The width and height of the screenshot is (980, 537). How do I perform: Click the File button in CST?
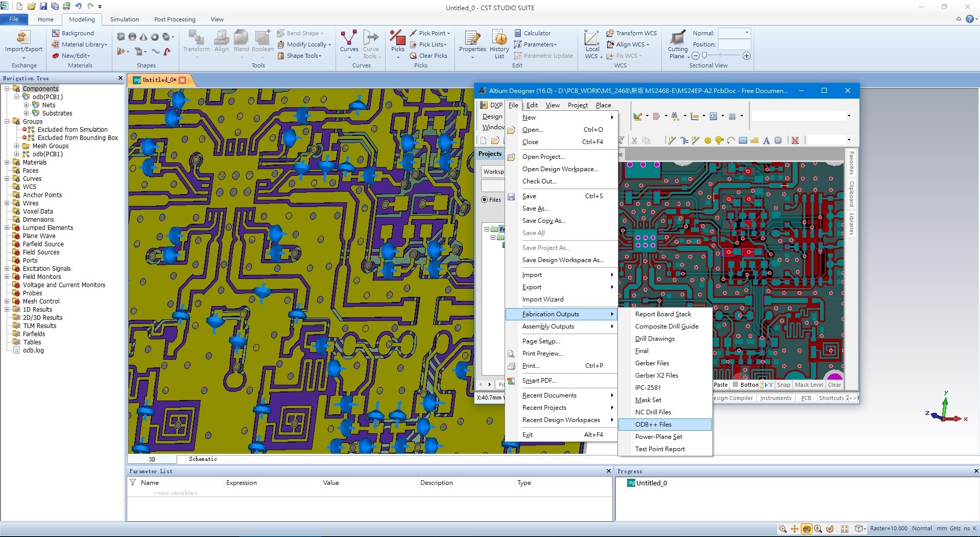14,19
